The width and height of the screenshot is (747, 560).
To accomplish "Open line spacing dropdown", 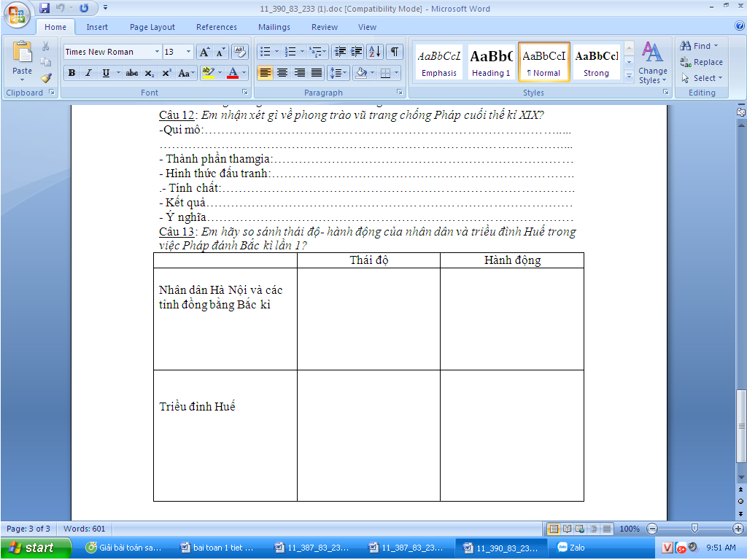I will coord(338,72).
